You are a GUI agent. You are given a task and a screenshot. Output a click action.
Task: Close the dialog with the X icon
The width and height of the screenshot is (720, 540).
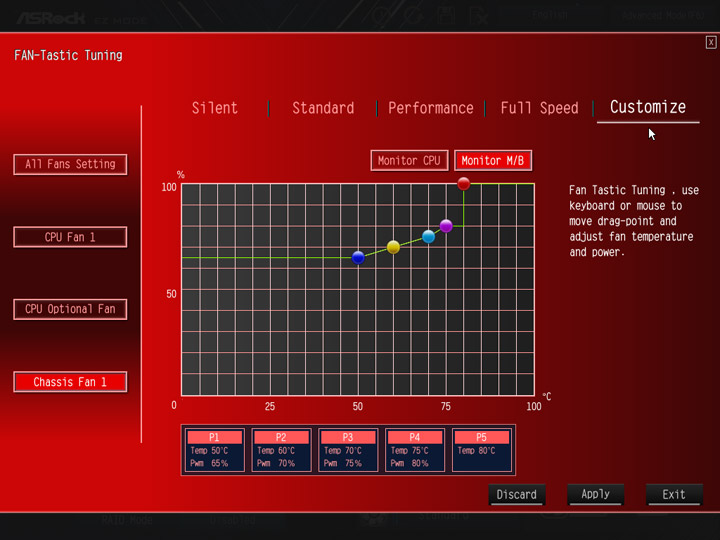point(711,43)
